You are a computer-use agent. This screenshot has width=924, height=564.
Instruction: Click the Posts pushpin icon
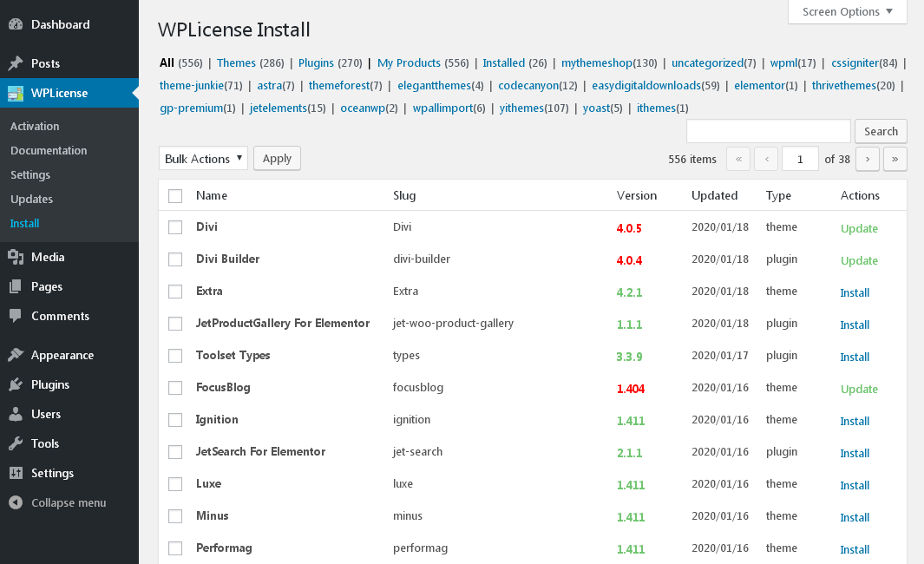(16, 63)
